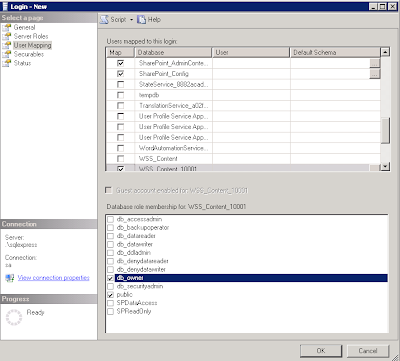Enable SPReadOnly role membership

tap(110, 311)
